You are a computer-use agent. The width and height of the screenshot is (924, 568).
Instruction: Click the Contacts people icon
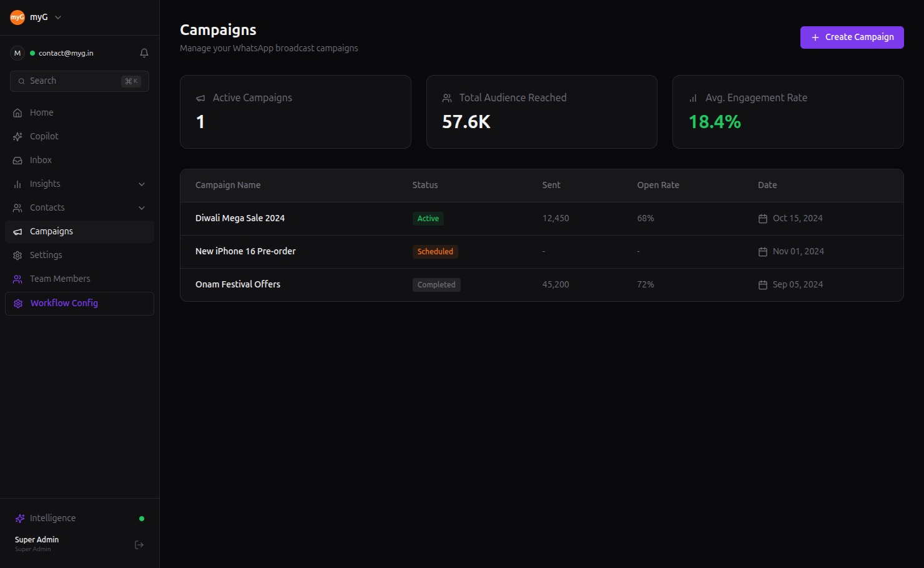[x=17, y=208]
